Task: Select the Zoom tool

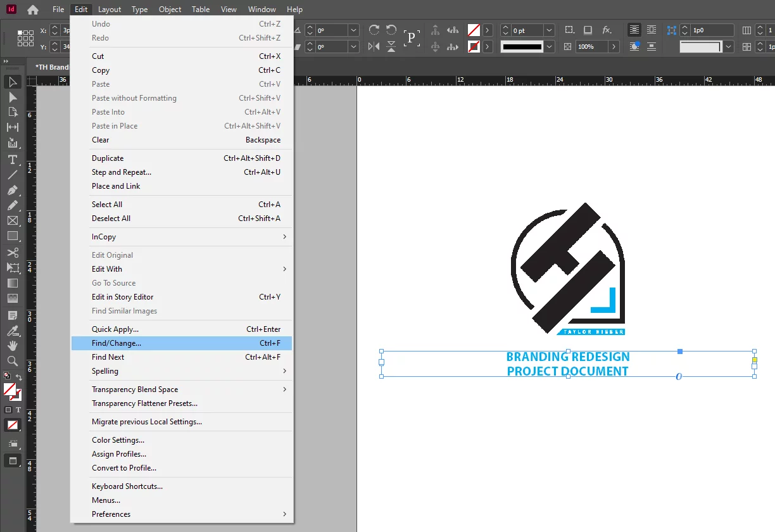Action: click(x=12, y=361)
